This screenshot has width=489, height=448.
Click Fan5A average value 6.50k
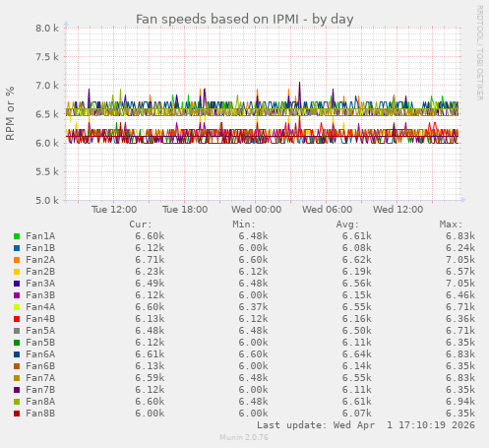[357, 331]
